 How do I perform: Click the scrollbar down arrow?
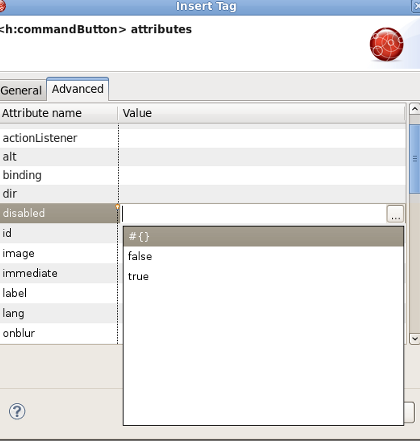tap(414, 339)
